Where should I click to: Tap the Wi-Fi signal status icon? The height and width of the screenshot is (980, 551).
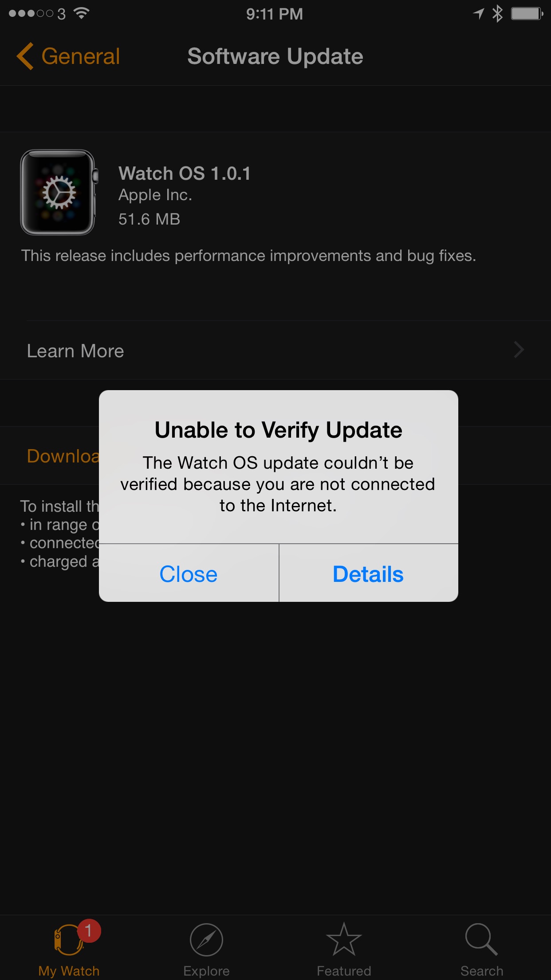pyautogui.click(x=81, y=13)
